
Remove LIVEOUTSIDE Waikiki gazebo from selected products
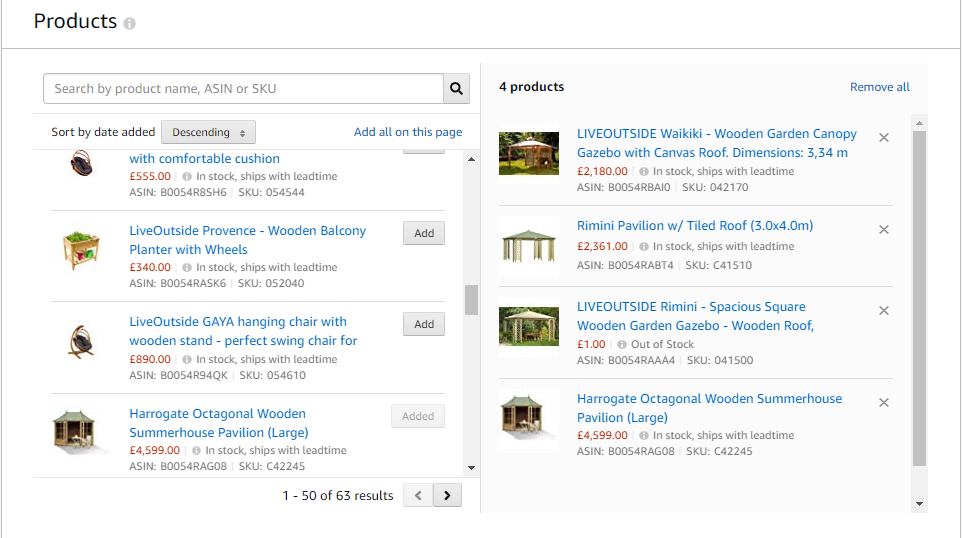point(883,137)
